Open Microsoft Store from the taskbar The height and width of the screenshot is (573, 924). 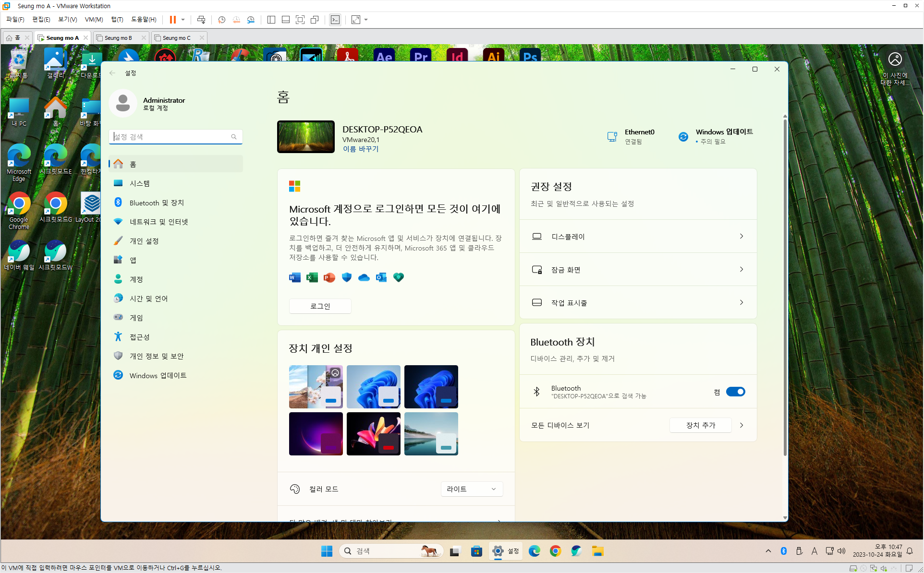point(476,551)
